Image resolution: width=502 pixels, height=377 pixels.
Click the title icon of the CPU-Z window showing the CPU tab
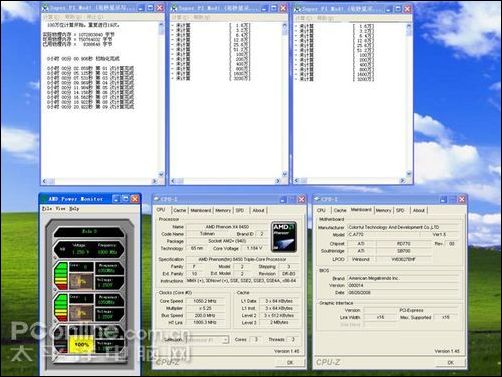coord(157,199)
